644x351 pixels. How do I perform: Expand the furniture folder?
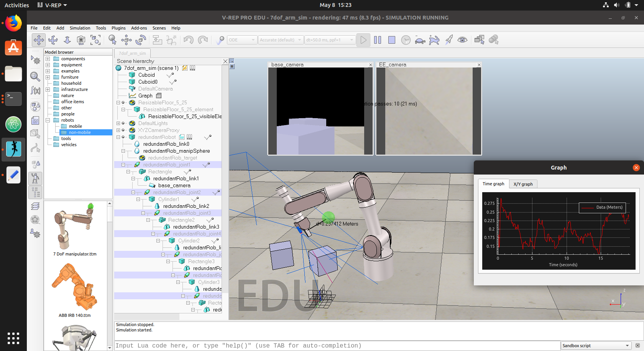(48, 77)
